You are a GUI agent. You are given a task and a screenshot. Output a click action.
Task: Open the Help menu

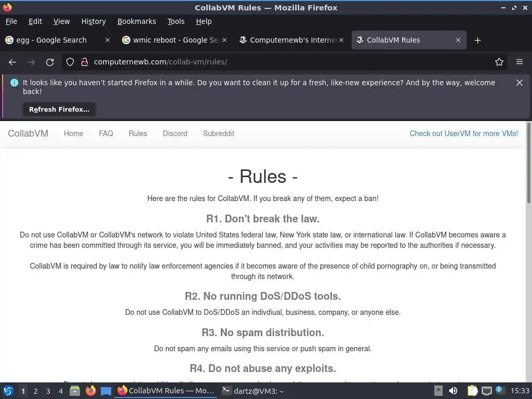coord(204,21)
